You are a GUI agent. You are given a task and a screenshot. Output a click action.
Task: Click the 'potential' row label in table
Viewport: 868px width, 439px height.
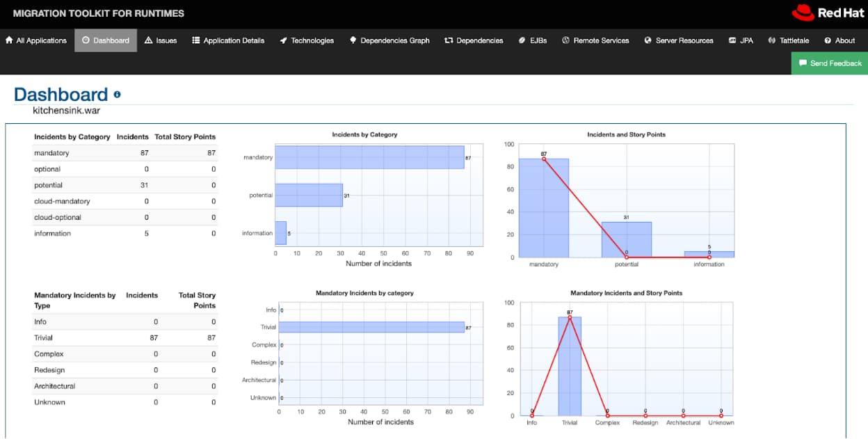(x=48, y=185)
